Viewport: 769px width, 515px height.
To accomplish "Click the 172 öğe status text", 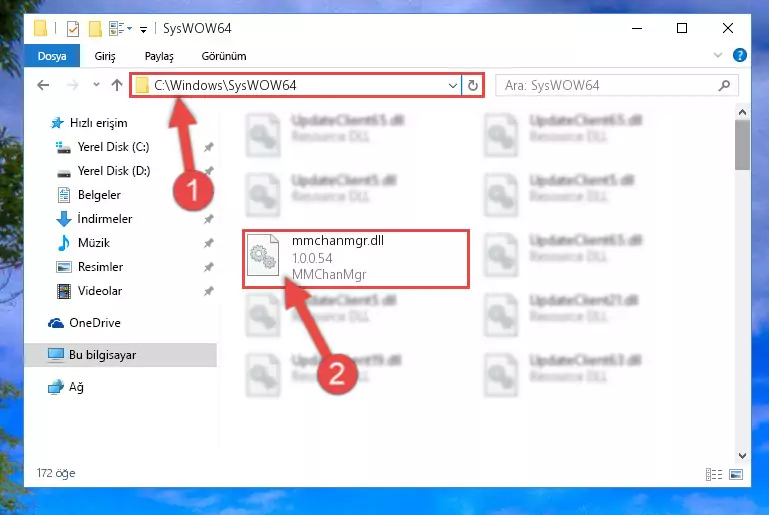I will (x=56, y=473).
